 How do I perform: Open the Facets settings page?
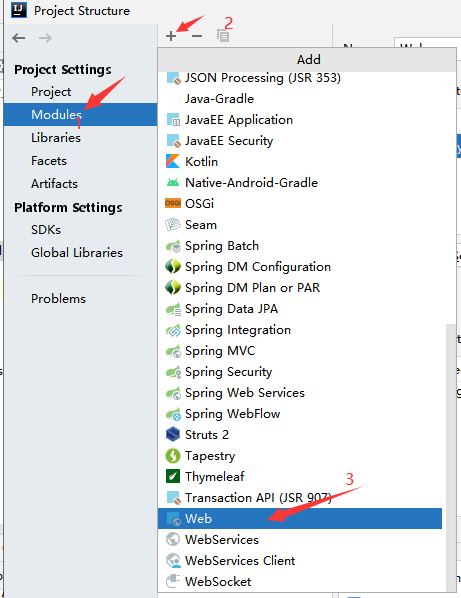[80, 161]
